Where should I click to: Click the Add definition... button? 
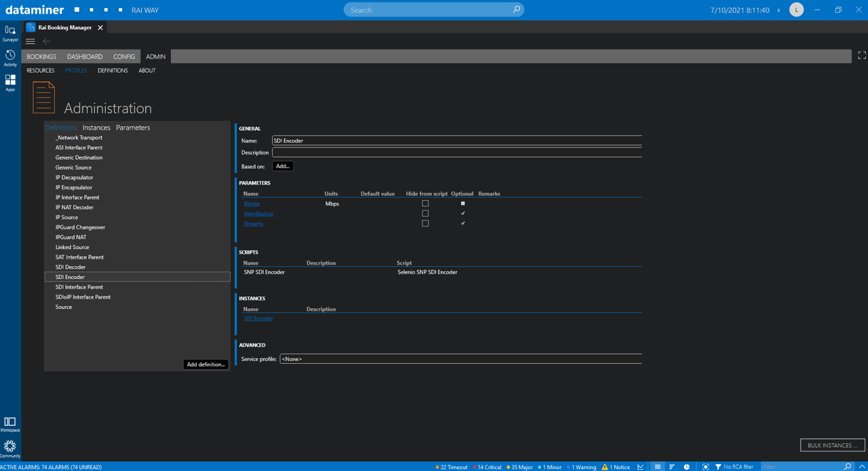pos(205,364)
